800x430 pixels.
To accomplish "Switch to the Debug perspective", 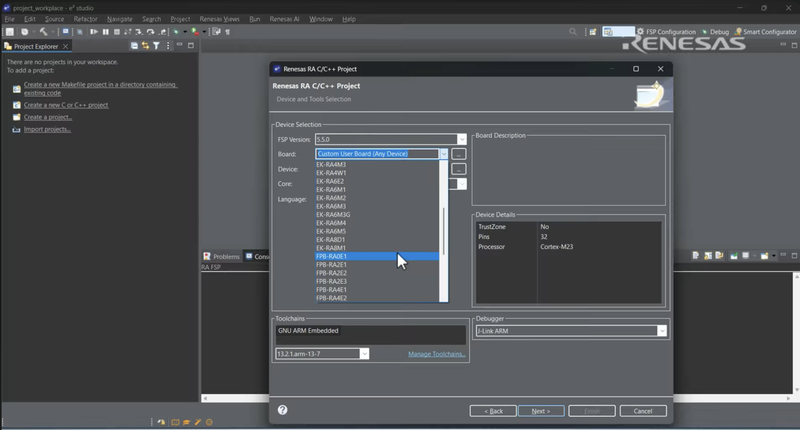I will (x=715, y=32).
